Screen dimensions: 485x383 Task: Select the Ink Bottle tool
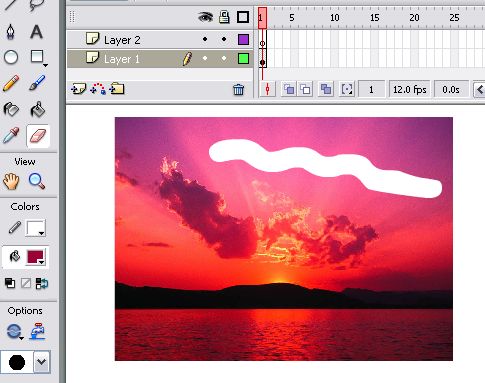tap(11, 109)
